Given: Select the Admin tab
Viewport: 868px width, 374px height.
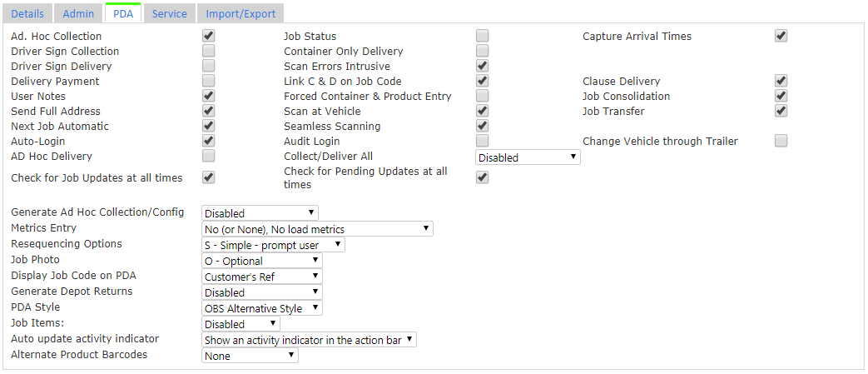Looking at the screenshot, I should 78,13.
